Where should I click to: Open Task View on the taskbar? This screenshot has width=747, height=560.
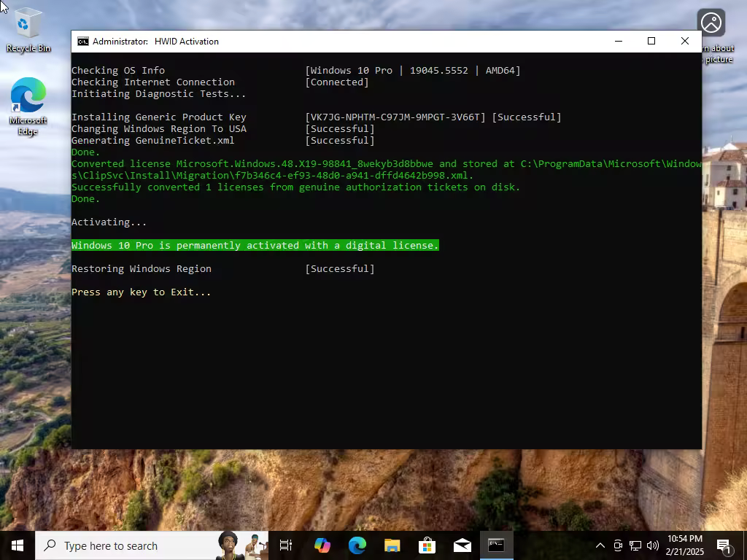pos(286,545)
